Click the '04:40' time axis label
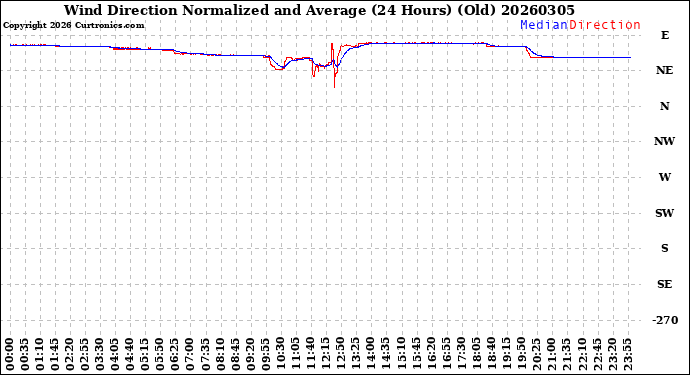Screen dimensions: 690x375 pyautogui.click(x=130, y=355)
